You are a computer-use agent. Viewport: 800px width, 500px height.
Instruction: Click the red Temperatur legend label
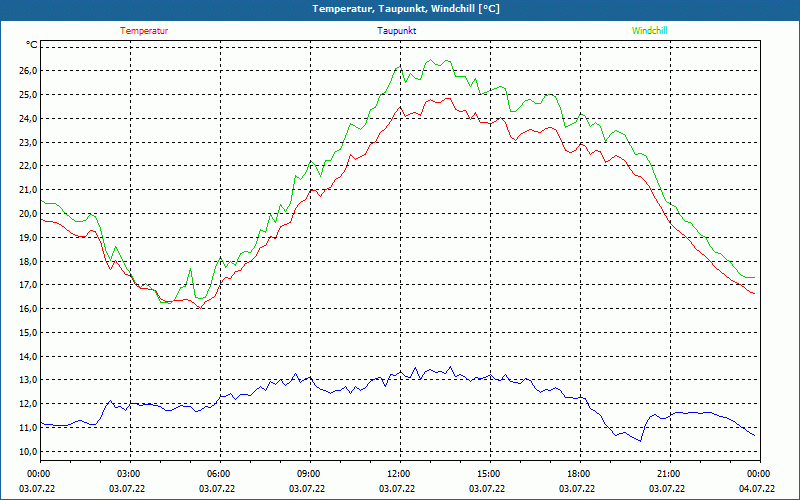coord(144,31)
